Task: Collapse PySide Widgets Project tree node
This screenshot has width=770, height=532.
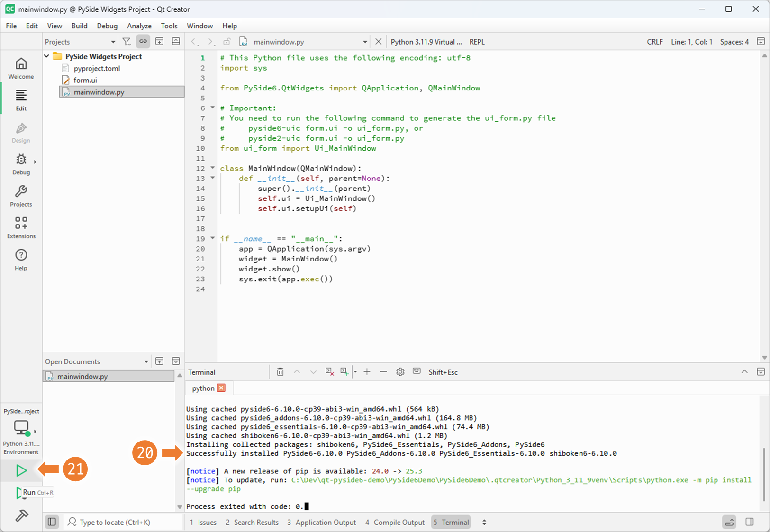Action: (x=46, y=56)
